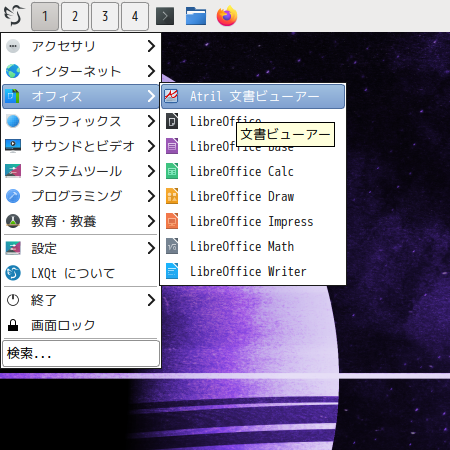This screenshot has width=450, height=450.
Task: Click the dark LibreOffice start center icon
Action: [x=172, y=121]
